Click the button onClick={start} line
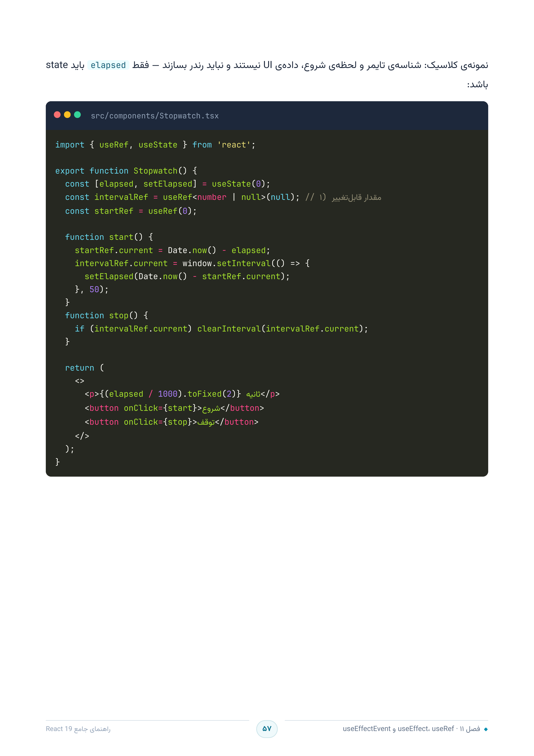The height and width of the screenshot is (756, 534). point(174,408)
